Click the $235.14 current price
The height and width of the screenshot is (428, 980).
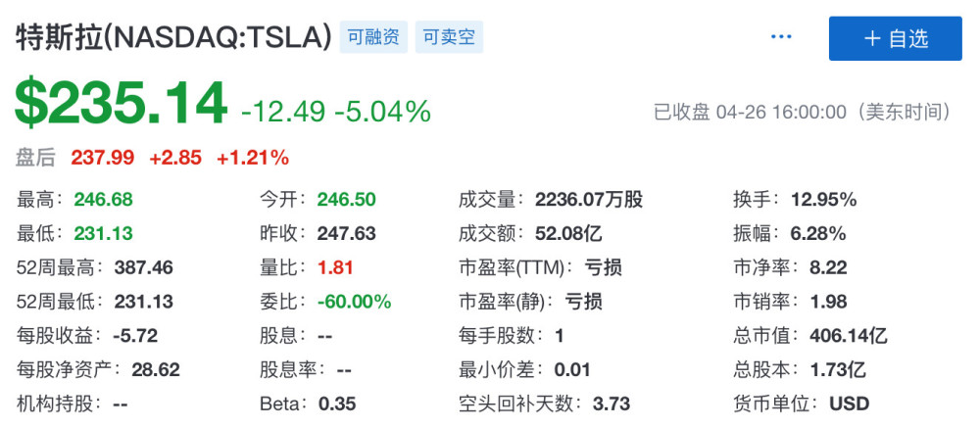(122, 104)
